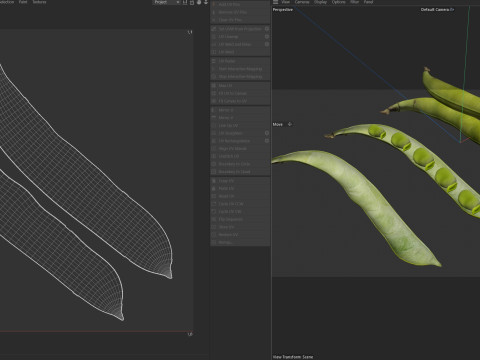Open the viewport Cameras menu
This screenshot has width=480, height=360.
[x=302, y=2]
